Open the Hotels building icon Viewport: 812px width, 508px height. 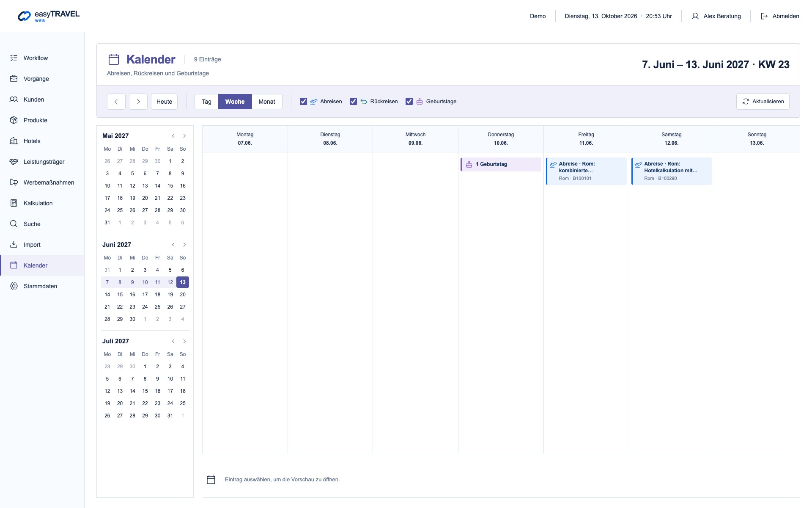[14, 141]
